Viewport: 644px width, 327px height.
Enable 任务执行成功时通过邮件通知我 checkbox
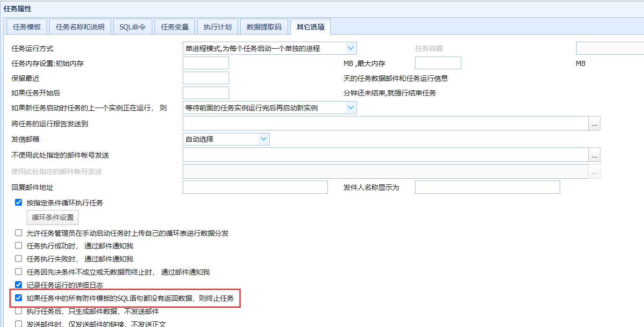pos(19,246)
